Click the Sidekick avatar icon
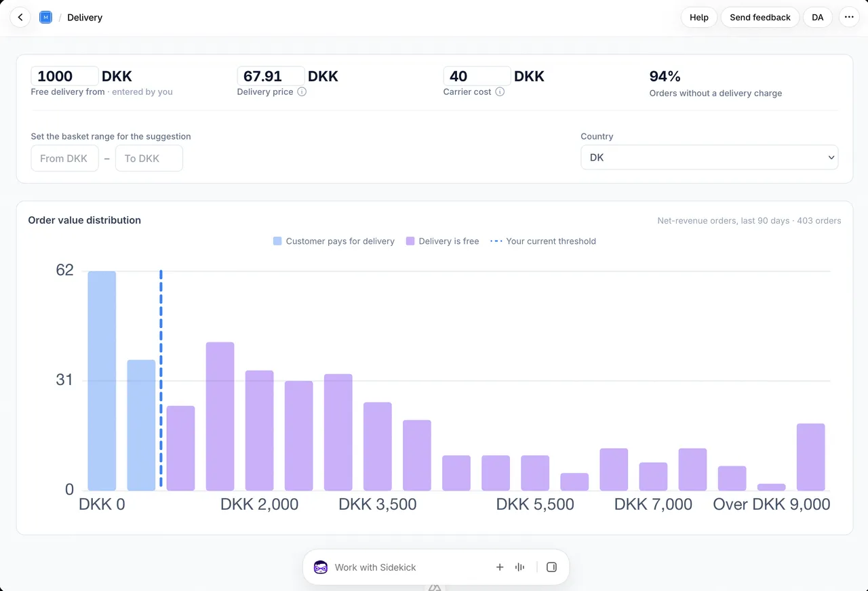 point(321,567)
